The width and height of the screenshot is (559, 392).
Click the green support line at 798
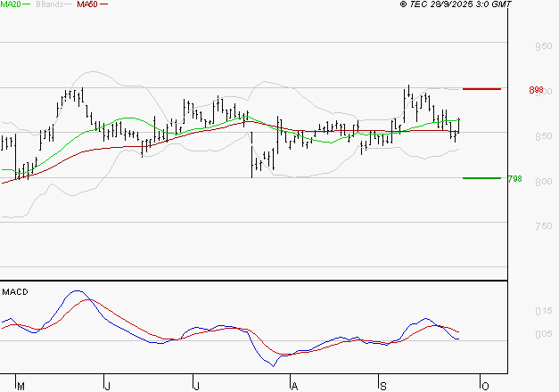[x=481, y=178]
